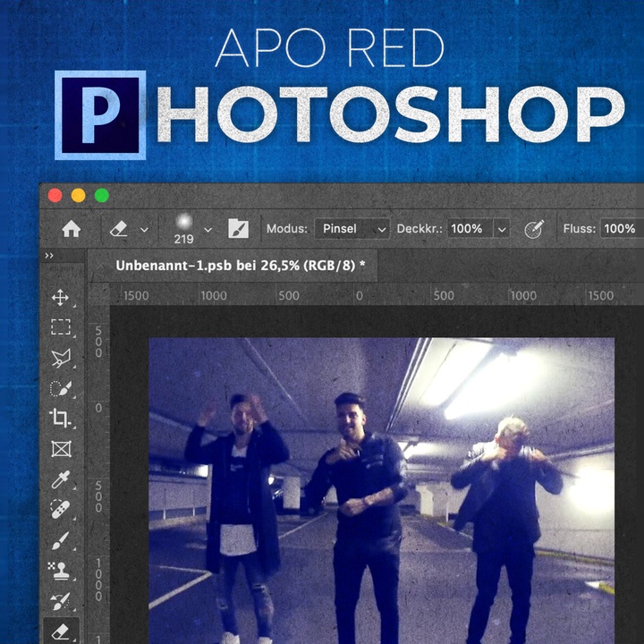This screenshot has width=644, height=644.
Task: Select the Rectangular Marquee tool
Action: [x=60, y=327]
